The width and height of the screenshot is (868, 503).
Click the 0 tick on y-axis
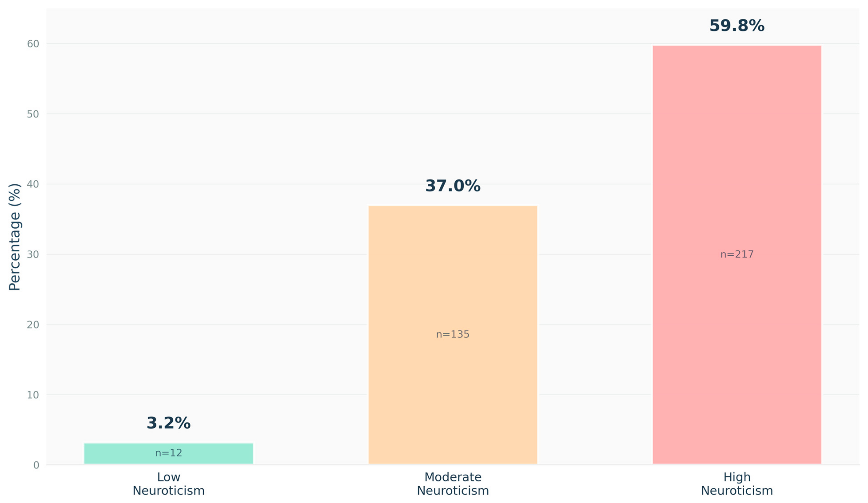36,466
